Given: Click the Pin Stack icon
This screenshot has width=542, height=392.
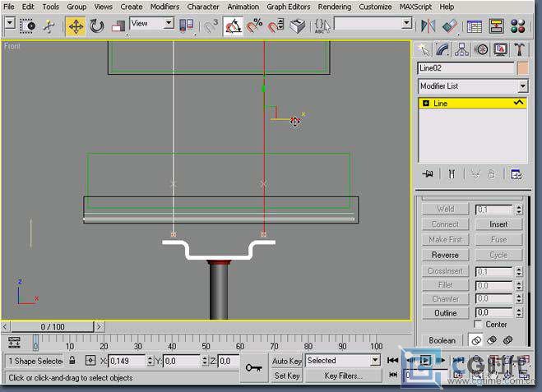Looking at the screenshot, I should pyautogui.click(x=428, y=174).
